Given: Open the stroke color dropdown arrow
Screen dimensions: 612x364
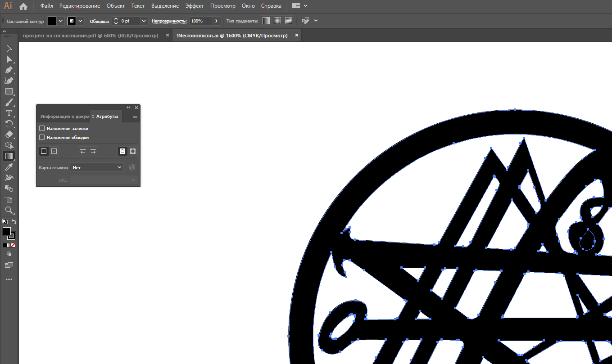Looking at the screenshot, I should point(81,21).
